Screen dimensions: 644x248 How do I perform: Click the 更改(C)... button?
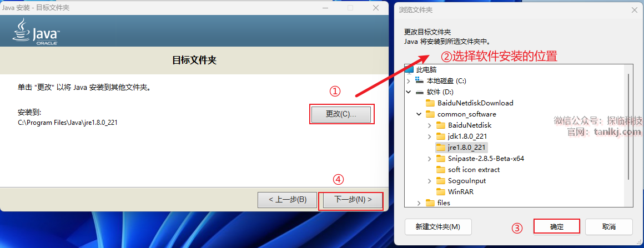pyautogui.click(x=341, y=114)
